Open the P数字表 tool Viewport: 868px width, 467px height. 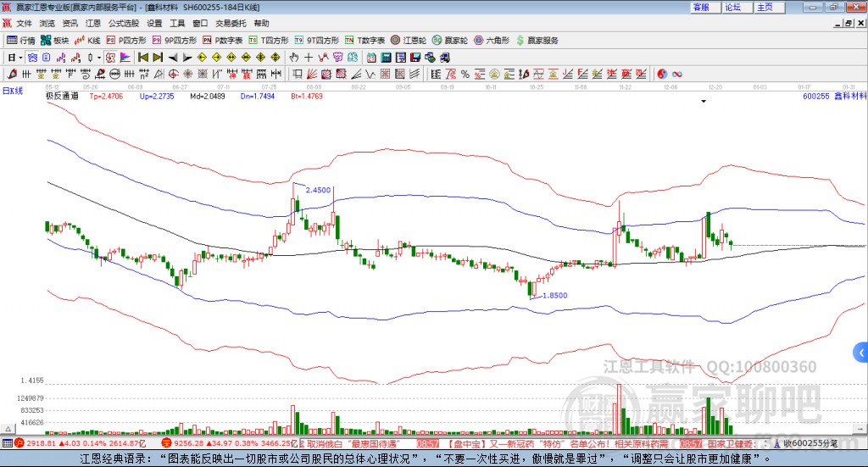pos(223,41)
